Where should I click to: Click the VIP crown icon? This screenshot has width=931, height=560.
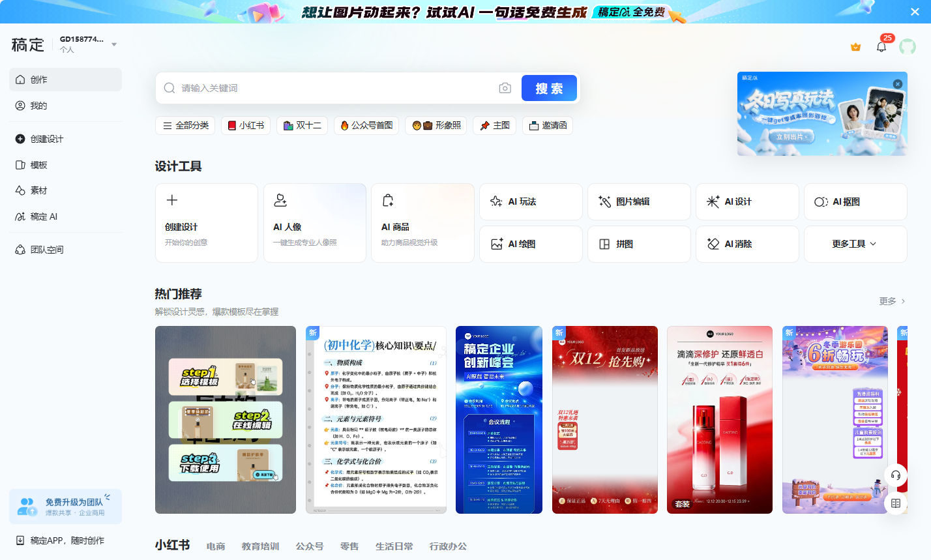854,46
